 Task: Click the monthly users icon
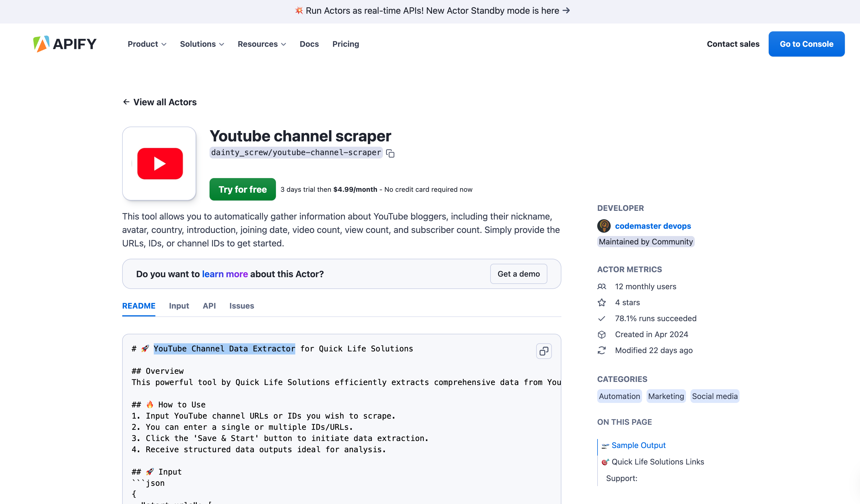[x=602, y=286]
